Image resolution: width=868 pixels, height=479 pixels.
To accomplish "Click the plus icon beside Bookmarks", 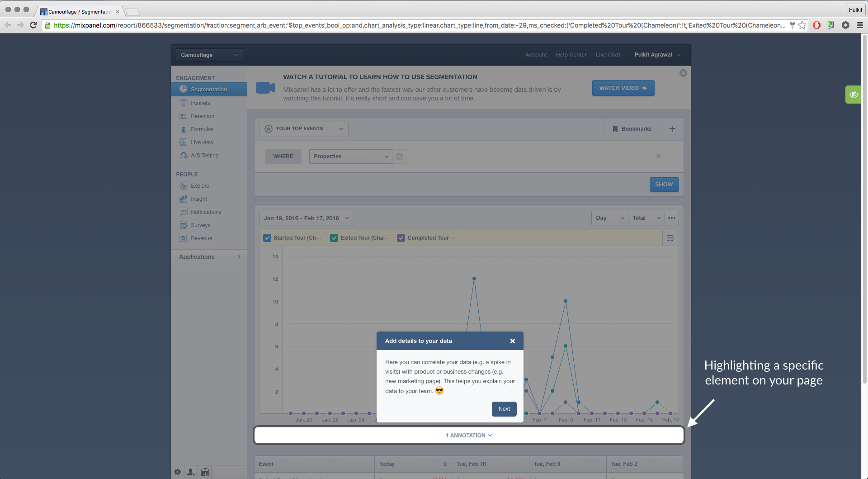I will [x=672, y=129].
